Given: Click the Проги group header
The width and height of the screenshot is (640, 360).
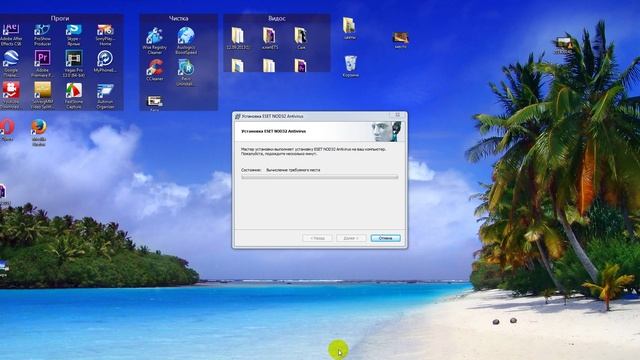Looking at the screenshot, I should click(60, 18).
